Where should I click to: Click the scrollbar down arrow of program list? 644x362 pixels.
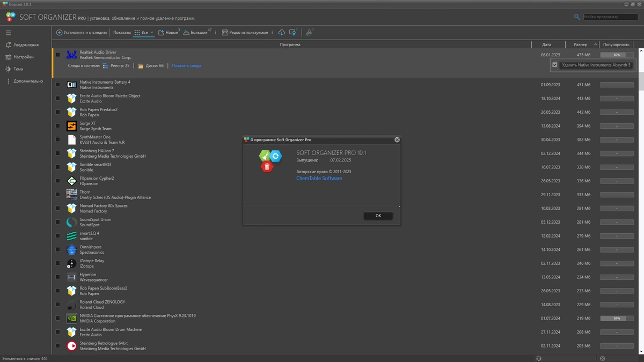click(641, 351)
